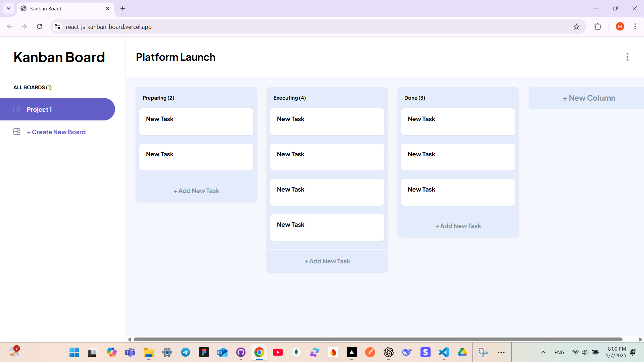
Task: Select Project 1 in the sidebar
Action: click(39, 109)
